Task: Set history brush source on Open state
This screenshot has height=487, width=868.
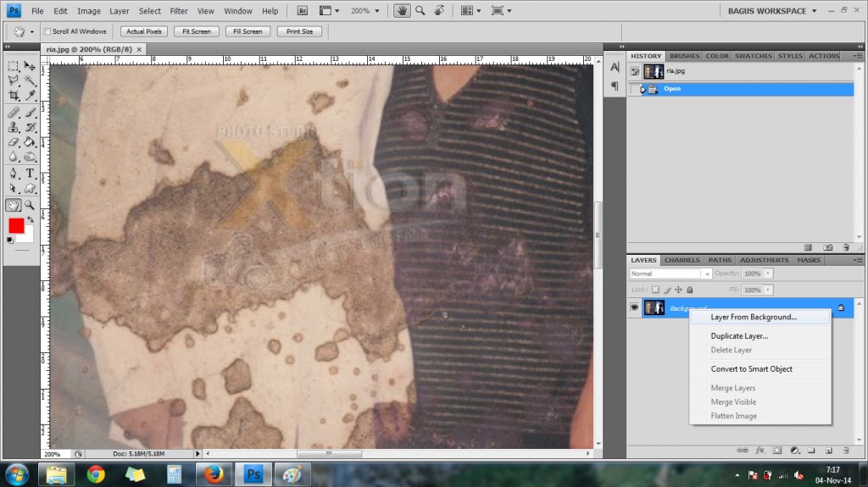Action: (x=635, y=89)
